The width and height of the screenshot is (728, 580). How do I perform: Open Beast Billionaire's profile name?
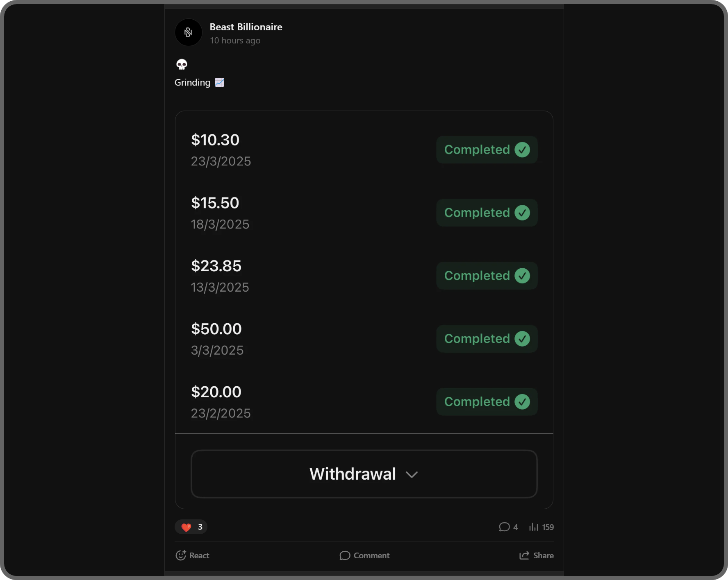pyautogui.click(x=246, y=27)
